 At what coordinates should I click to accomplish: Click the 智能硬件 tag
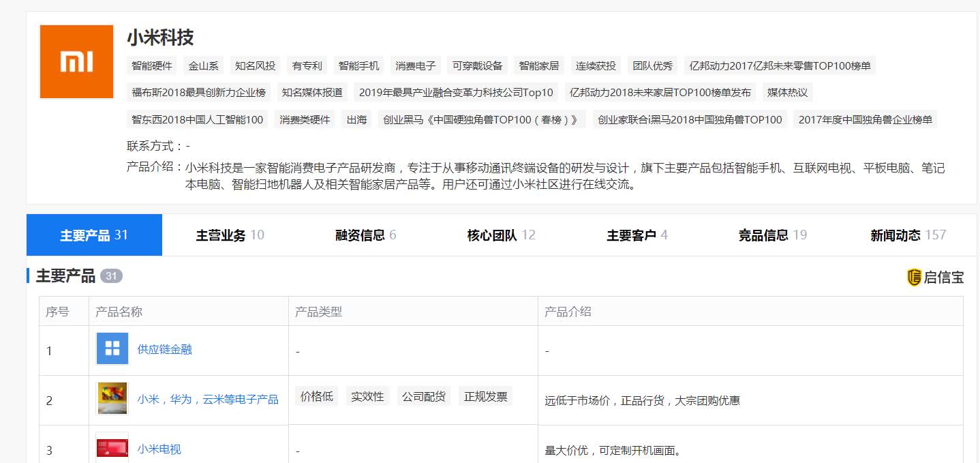[152, 65]
